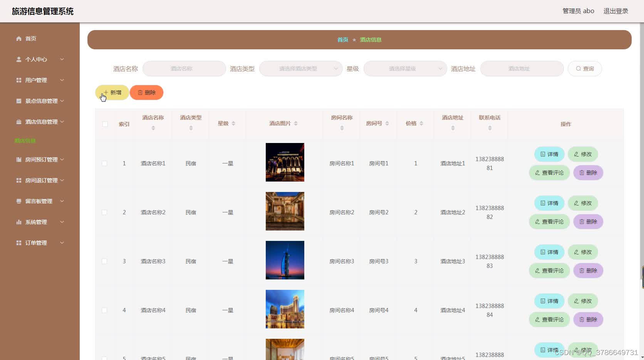Click the grid icon beside 用户管理
Screen dimensions: 644x360
point(18,80)
